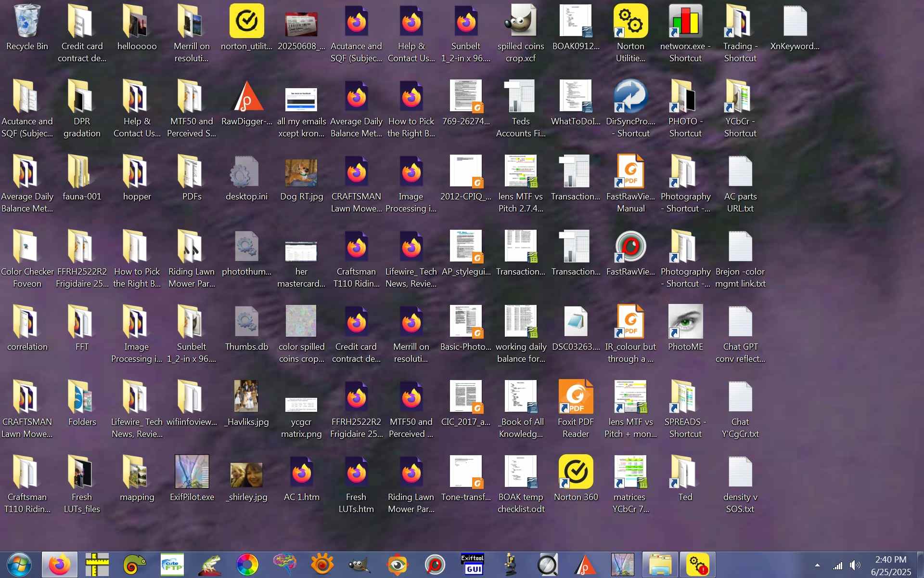
Task: Launch CuteFTP from the taskbar
Action: pyautogui.click(x=172, y=565)
